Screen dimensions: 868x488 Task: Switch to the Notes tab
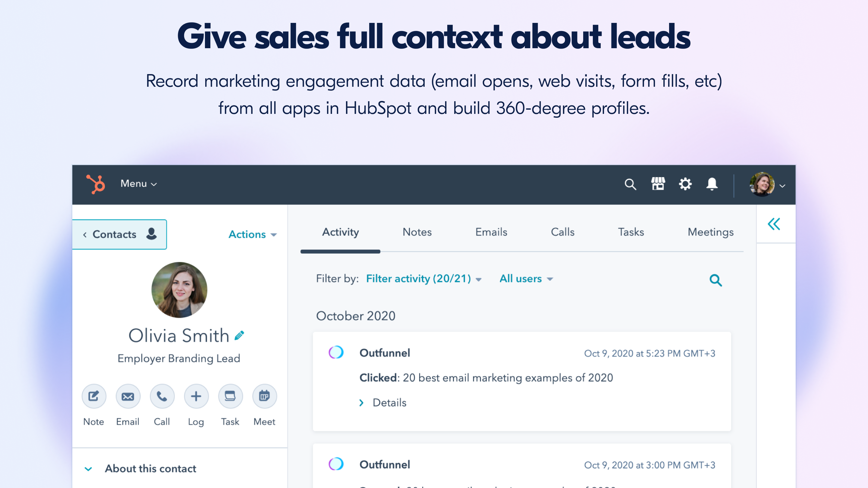coord(417,232)
